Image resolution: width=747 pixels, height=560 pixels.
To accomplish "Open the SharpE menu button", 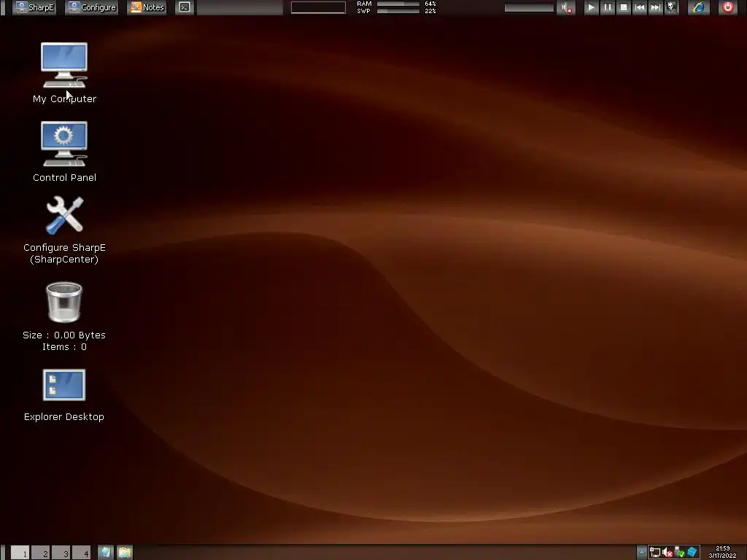I will click(34, 7).
